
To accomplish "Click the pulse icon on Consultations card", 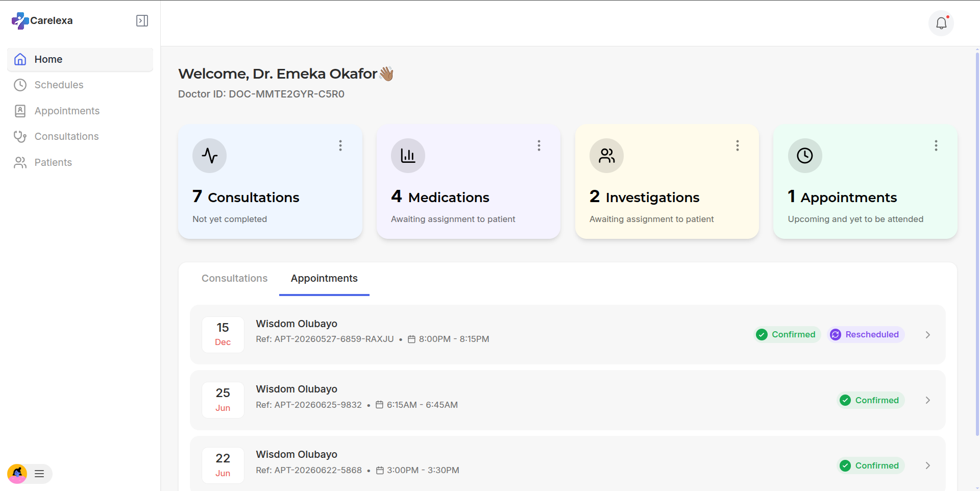I will tap(209, 155).
